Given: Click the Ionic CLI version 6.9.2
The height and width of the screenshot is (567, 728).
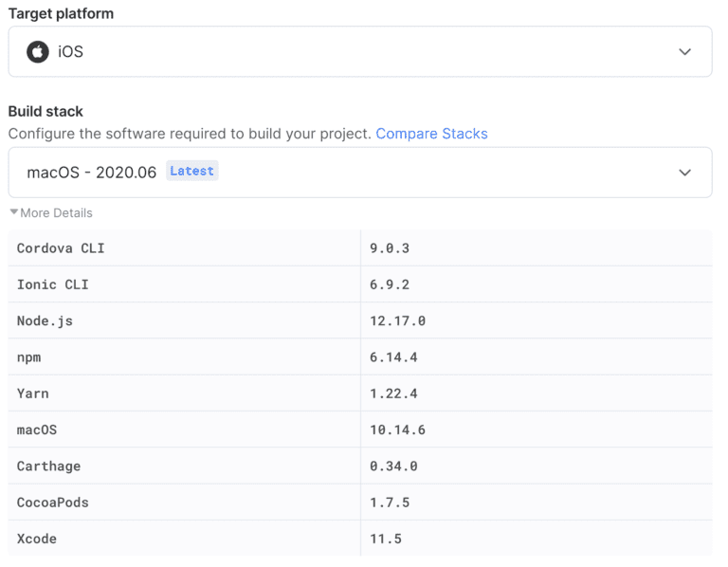Looking at the screenshot, I should [390, 284].
